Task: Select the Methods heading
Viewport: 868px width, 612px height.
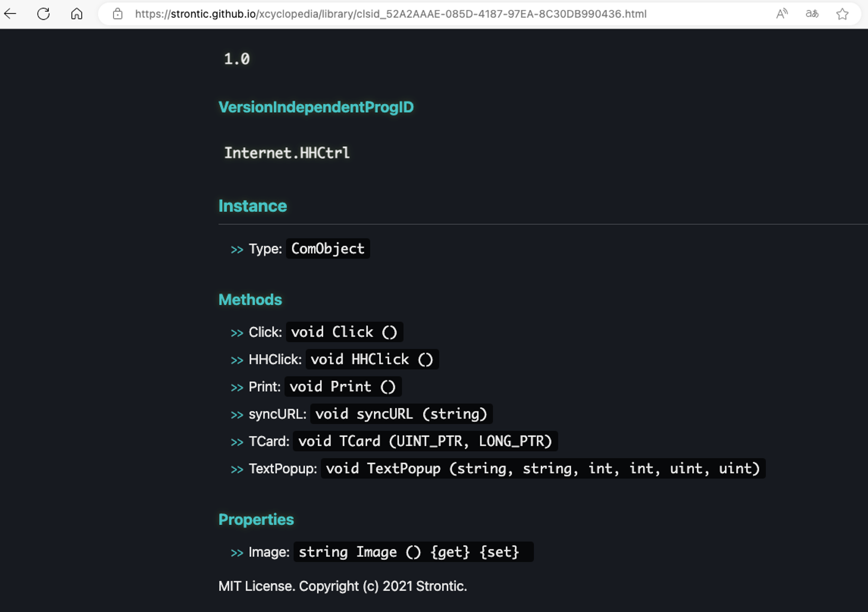Action: pyautogui.click(x=250, y=299)
